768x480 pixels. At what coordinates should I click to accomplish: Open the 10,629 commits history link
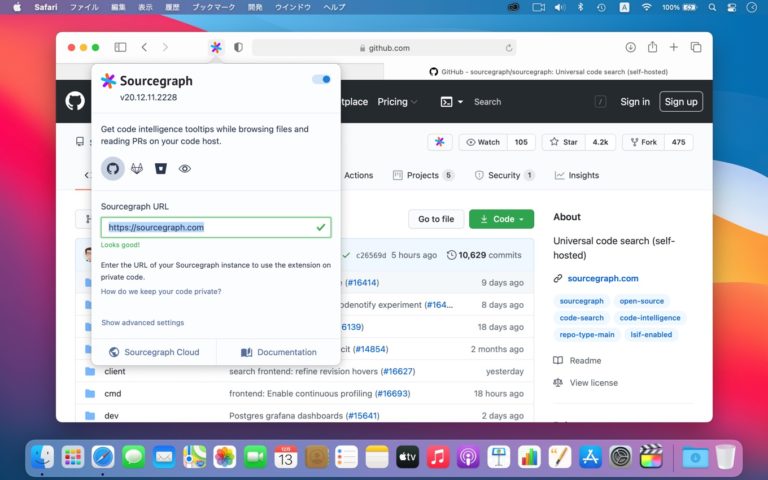(484, 255)
